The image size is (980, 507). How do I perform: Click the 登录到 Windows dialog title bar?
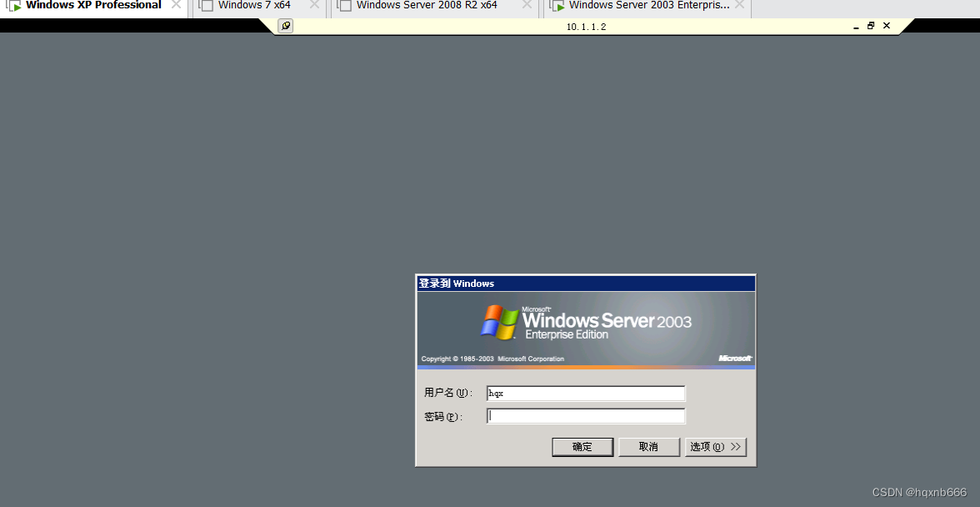(586, 284)
